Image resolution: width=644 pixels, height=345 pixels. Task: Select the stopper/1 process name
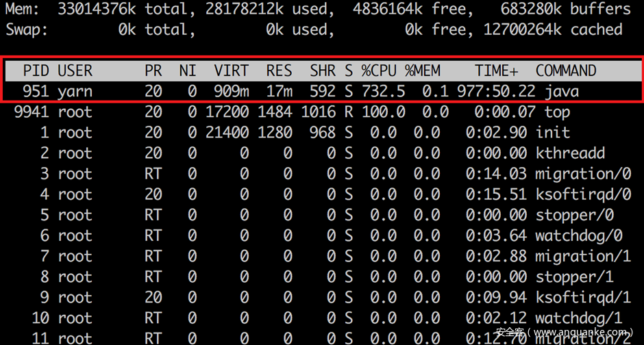tap(574, 277)
